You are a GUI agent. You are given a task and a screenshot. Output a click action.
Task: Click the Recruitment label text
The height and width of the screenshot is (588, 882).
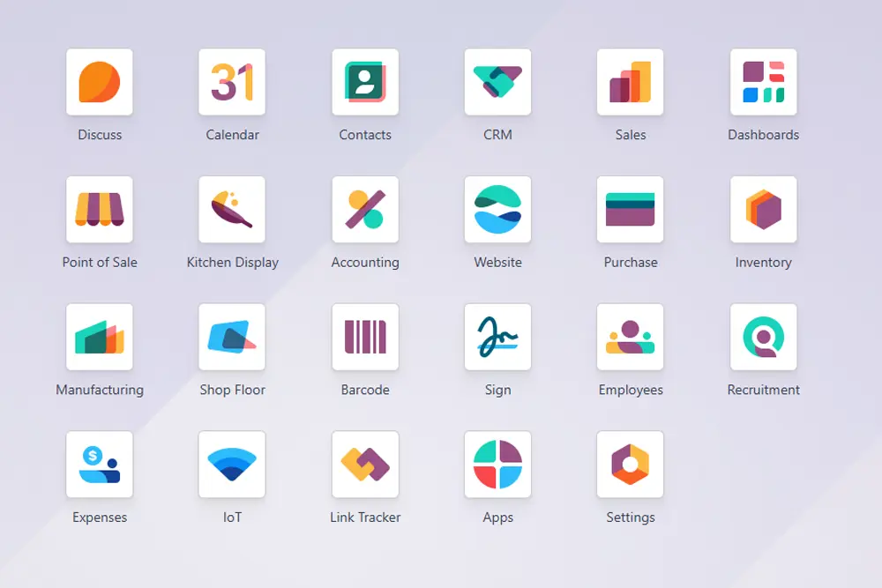[763, 390]
